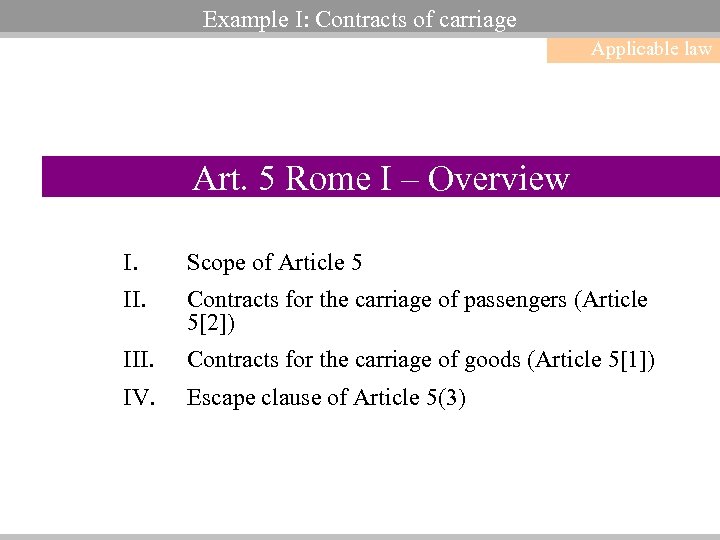The image size is (720, 540).
Task: Click the title 'Art. 5 Rome I – Overview'
Action: (381, 178)
